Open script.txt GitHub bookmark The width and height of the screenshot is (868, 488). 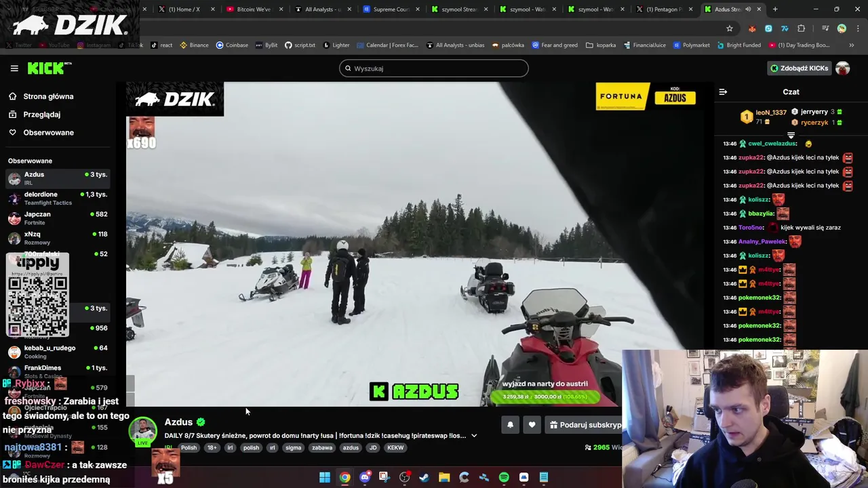point(300,45)
